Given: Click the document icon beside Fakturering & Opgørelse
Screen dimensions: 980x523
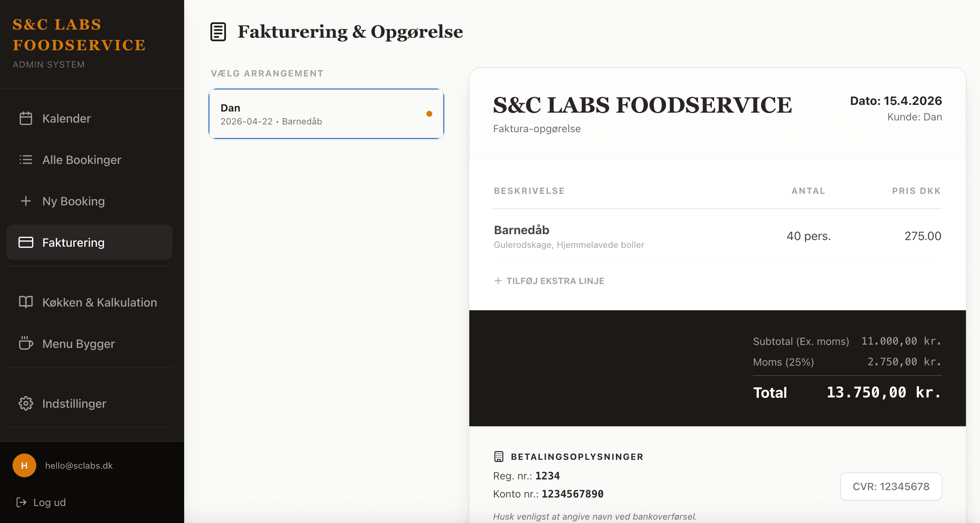Looking at the screenshot, I should [x=218, y=31].
